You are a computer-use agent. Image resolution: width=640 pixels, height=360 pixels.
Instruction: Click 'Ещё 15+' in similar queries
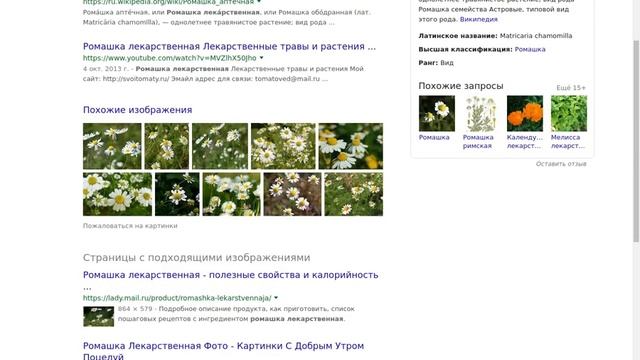pyautogui.click(x=571, y=88)
